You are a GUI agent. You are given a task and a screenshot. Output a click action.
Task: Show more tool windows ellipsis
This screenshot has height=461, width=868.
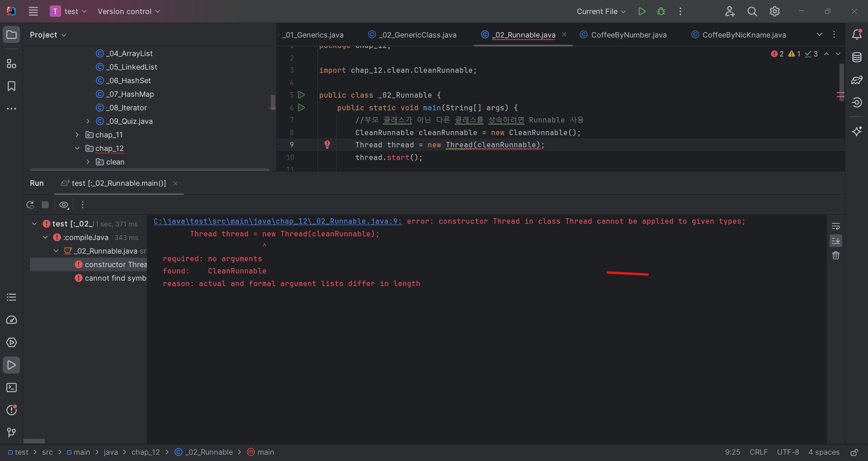11,109
